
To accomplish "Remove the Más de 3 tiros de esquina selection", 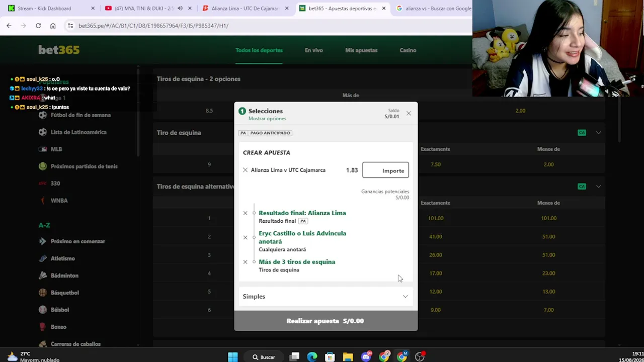I will (246, 262).
